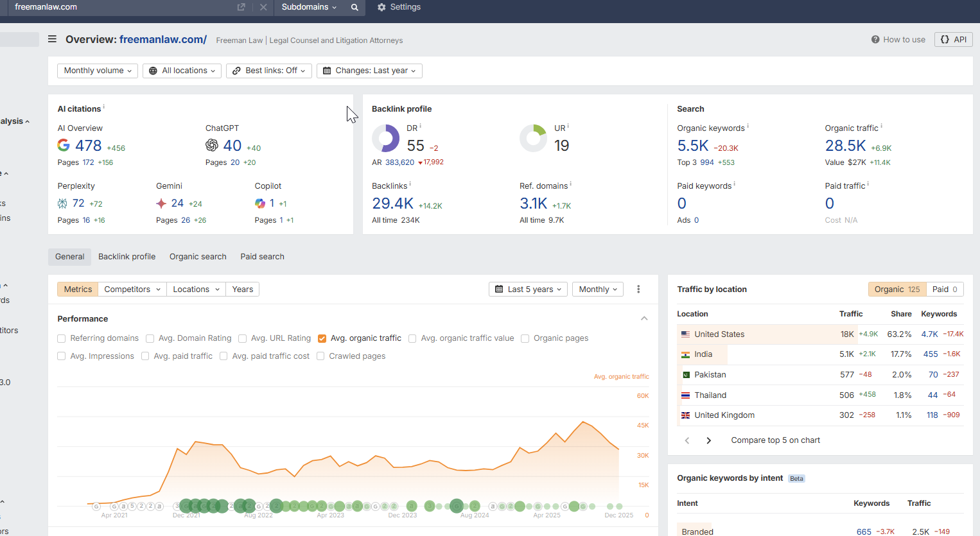Image resolution: width=980 pixels, height=536 pixels.
Task: Clear the freemanlaw.com search field
Action: point(263,7)
